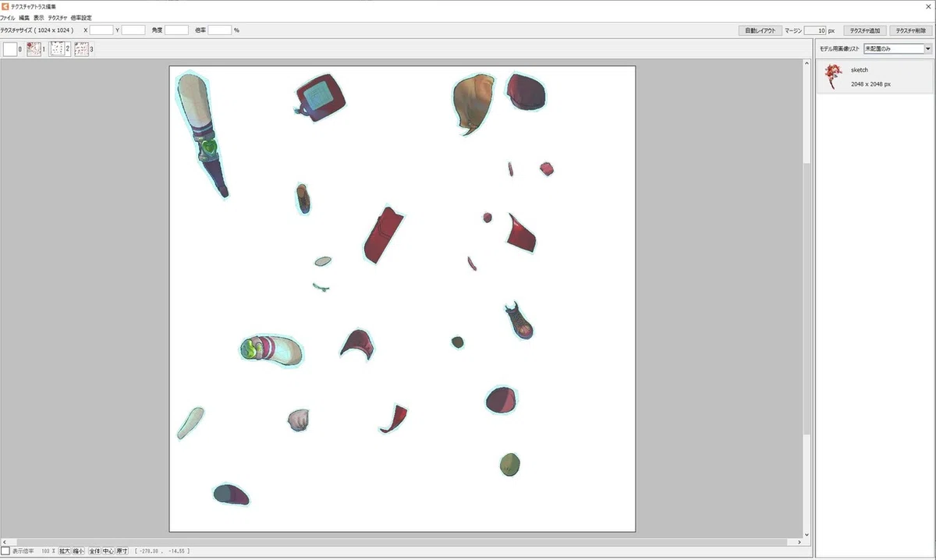The width and height of the screenshot is (936, 560).
Task: Select the large red cloth piece at canvas center
Action: click(x=383, y=234)
